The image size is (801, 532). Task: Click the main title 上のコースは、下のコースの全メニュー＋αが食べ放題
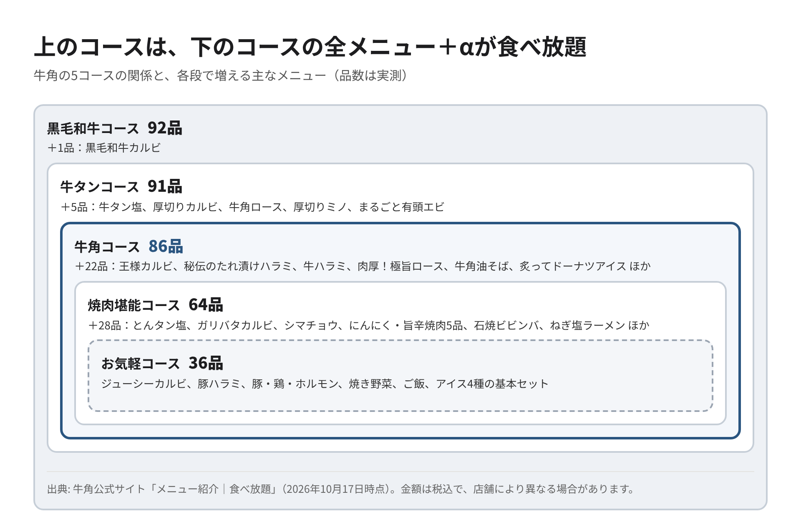[310, 47]
